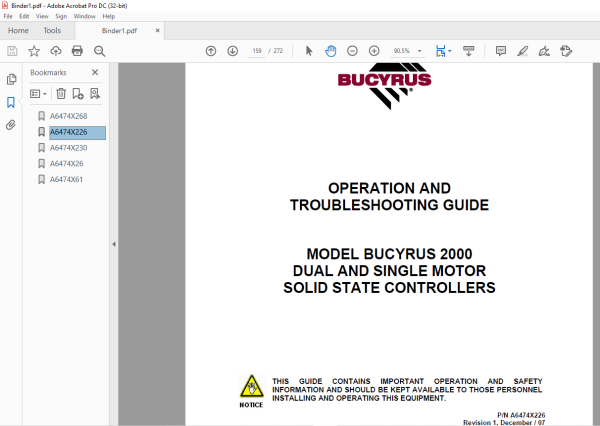Click the zoom percentage field
Screen dimensions: 600x426
coord(401,51)
